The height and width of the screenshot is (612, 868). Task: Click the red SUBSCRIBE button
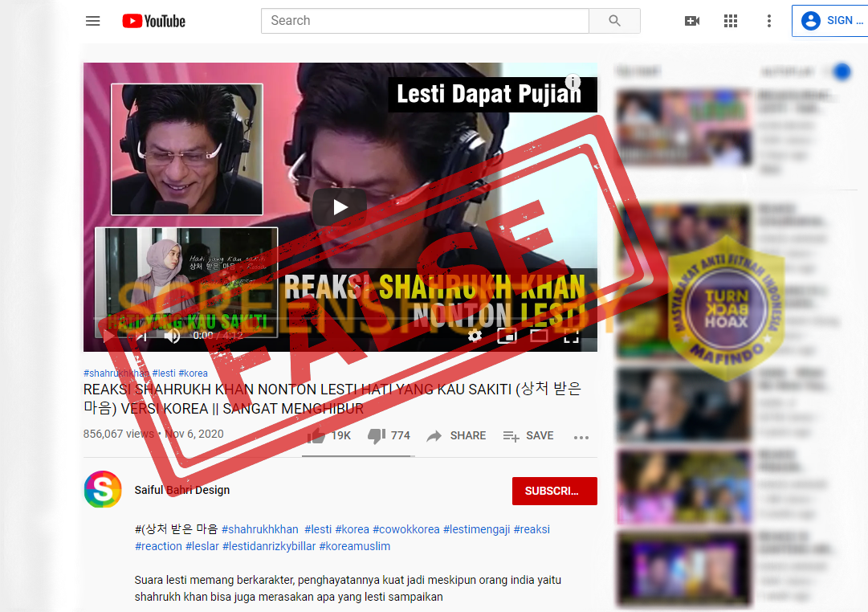point(555,491)
